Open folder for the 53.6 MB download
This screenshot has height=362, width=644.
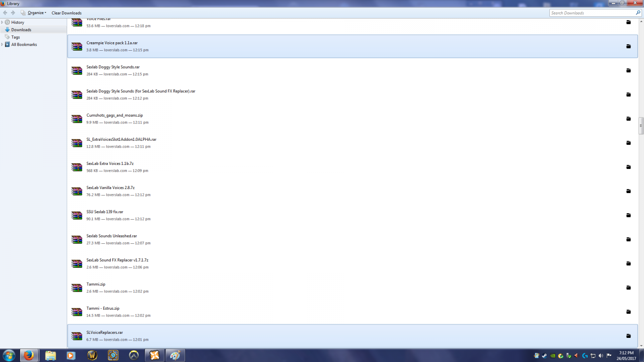pyautogui.click(x=628, y=22)
